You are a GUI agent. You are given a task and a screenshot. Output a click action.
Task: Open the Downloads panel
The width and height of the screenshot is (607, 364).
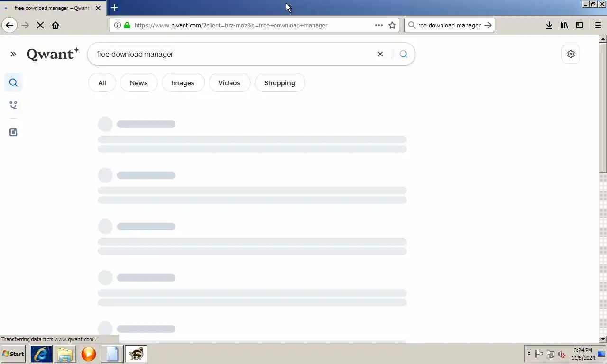549,25
